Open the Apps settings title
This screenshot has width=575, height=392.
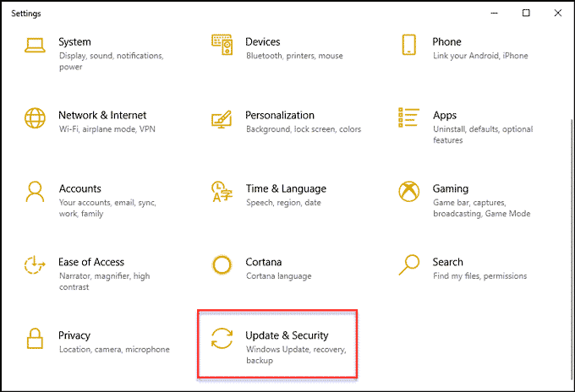[445, 116]
